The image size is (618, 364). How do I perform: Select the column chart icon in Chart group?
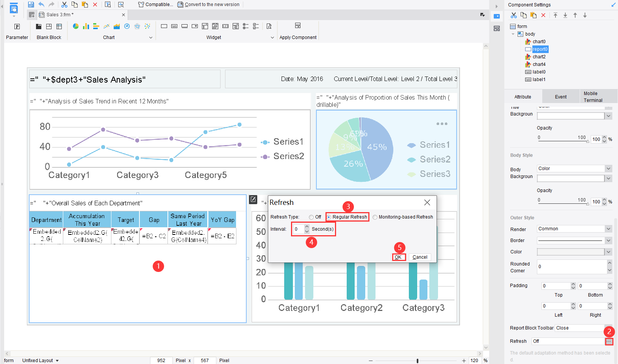click(86, 26)
